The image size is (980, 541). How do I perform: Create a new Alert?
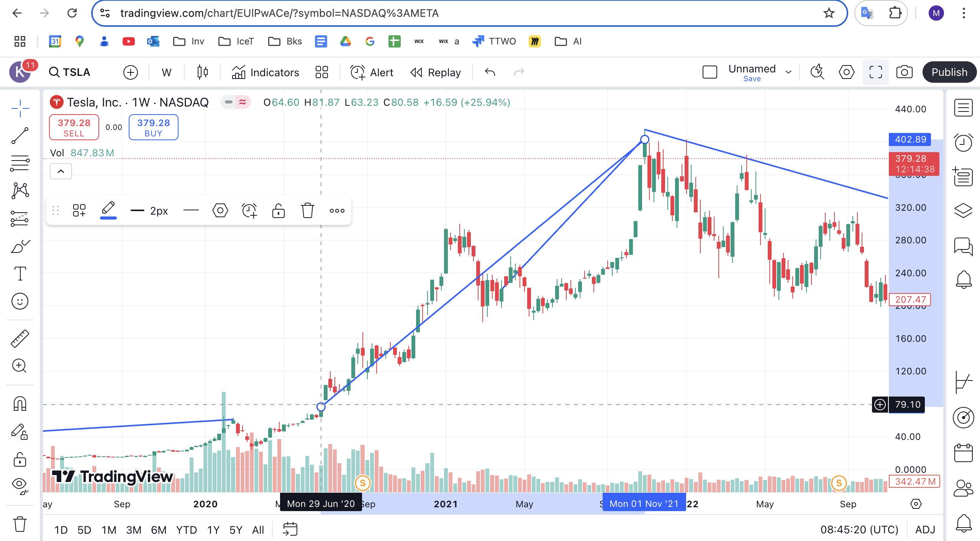[372, 72]
